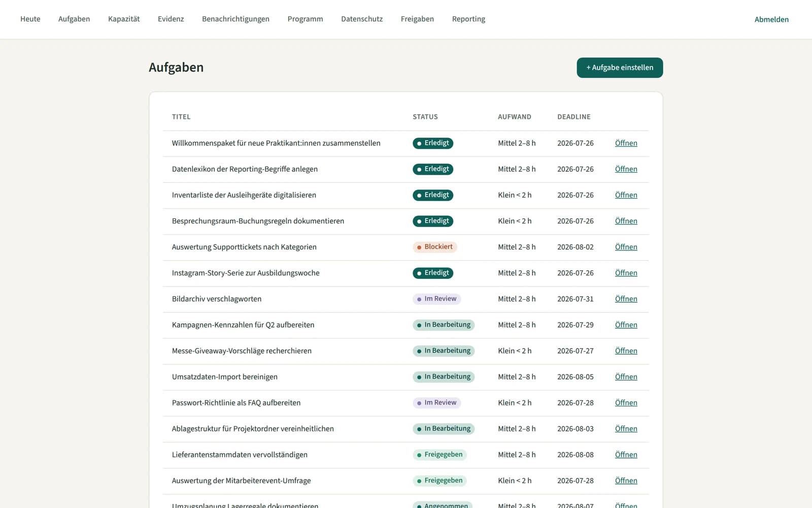Open Bildarchiv verschlagworten via Öffnen
The image size is (812, 508).
pyautogui.click(x=626, y=299)
